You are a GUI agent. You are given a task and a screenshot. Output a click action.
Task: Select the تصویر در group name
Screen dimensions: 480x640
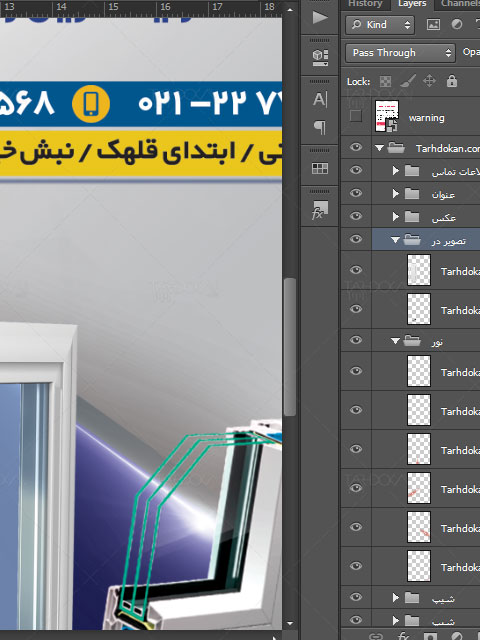click(449, 241)
